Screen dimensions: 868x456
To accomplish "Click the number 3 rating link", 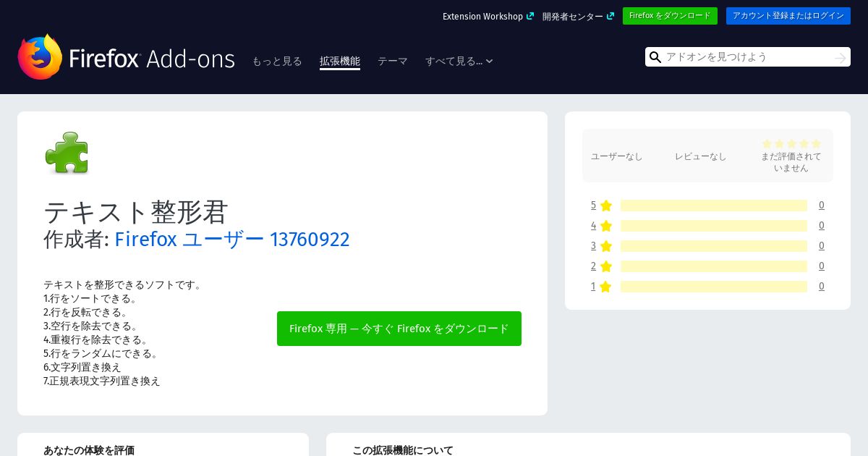I will pyautogui.click(x=593, y=246).
